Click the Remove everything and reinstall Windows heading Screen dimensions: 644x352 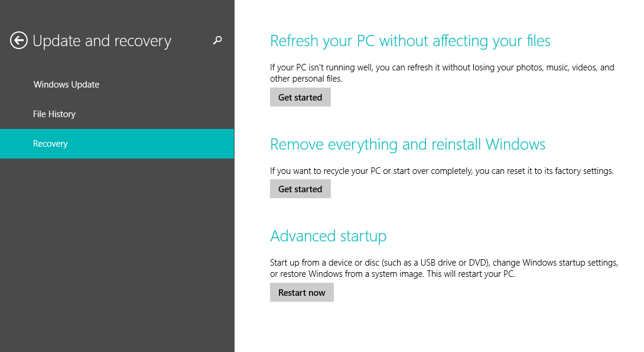[x=408, y=144]
